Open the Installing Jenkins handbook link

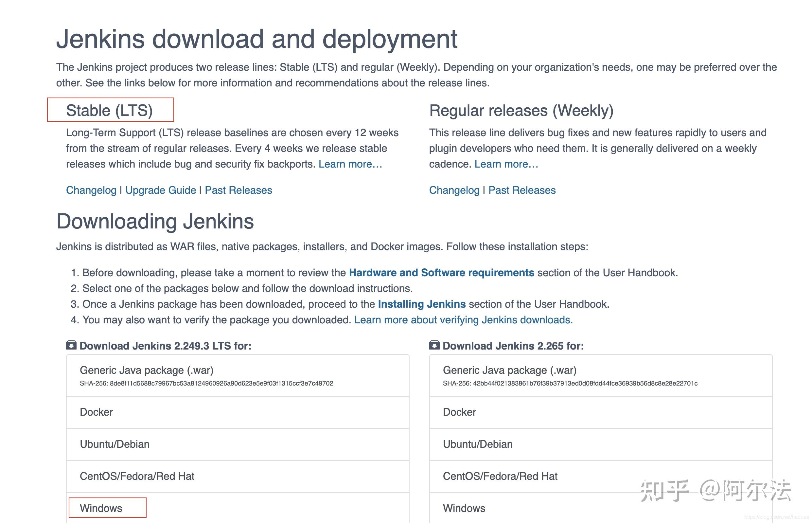point(422,304)
